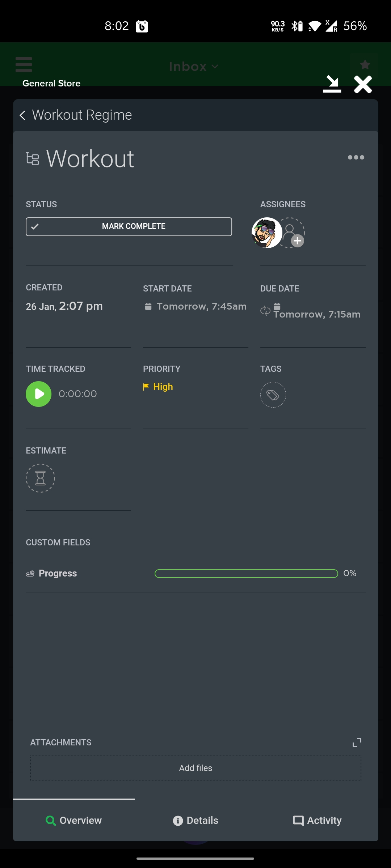The width and height of the screenshot is (391, 868).
Task: Open the High priority selector
Action: click(158, 387)
